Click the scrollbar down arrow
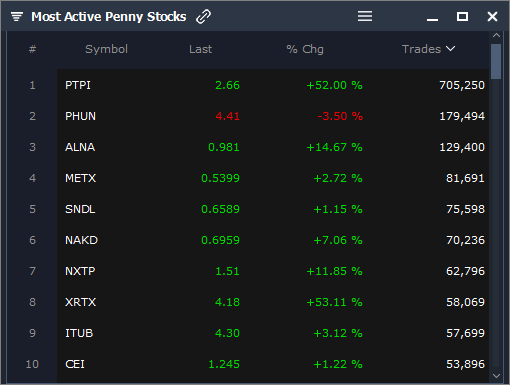Image resolution: width=510 pixels, height=385 pixels. click(496, 376)
